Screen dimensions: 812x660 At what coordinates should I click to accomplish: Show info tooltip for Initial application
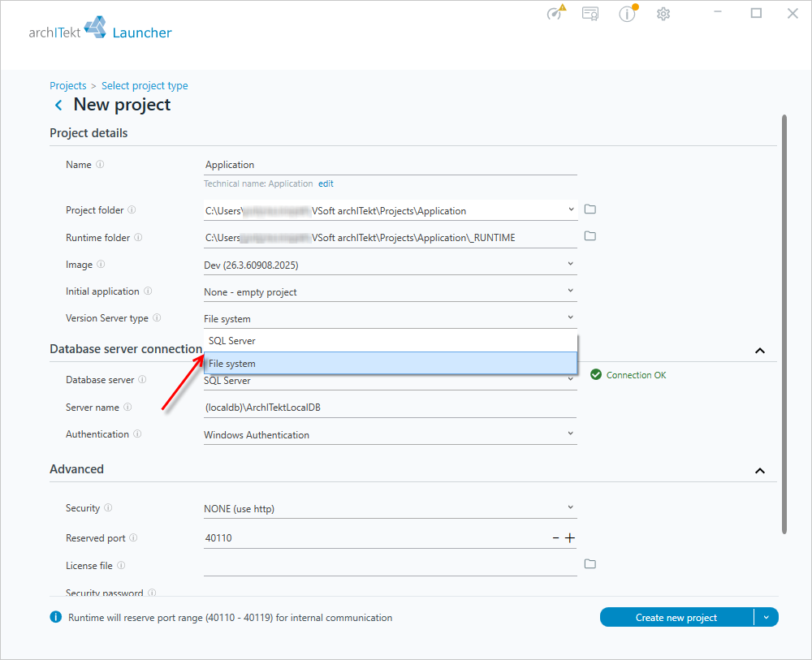148,291
